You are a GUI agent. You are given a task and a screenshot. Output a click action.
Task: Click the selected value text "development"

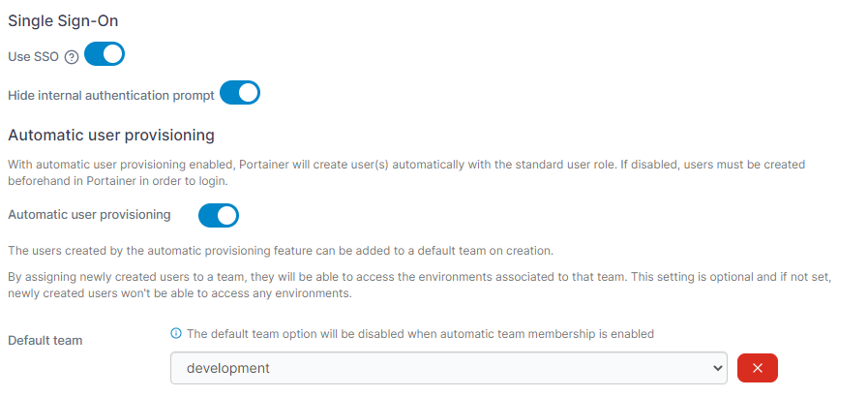[228, 368]
